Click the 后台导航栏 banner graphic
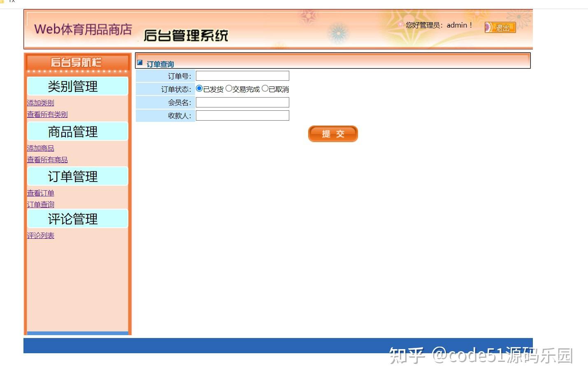Viewport: 588px width, 380px height. tap(77, 62)
